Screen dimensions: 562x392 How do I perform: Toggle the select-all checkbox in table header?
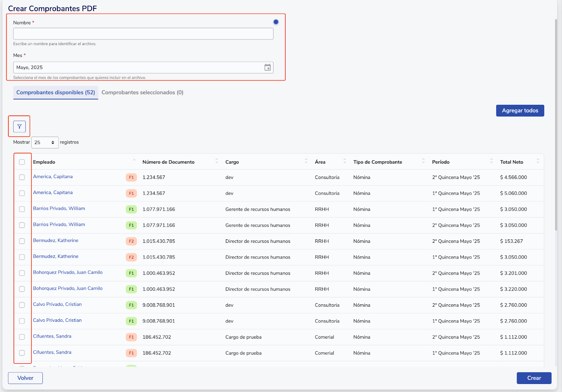click(22, 162)
